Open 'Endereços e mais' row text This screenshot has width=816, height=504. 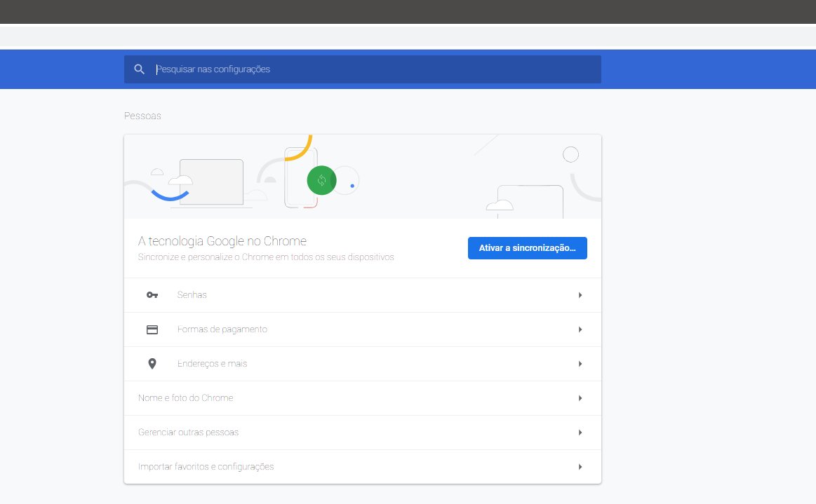point(213,364)
